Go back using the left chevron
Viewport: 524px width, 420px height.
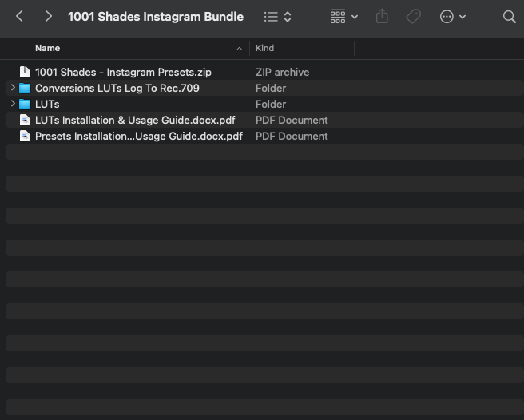coord(20,16)
